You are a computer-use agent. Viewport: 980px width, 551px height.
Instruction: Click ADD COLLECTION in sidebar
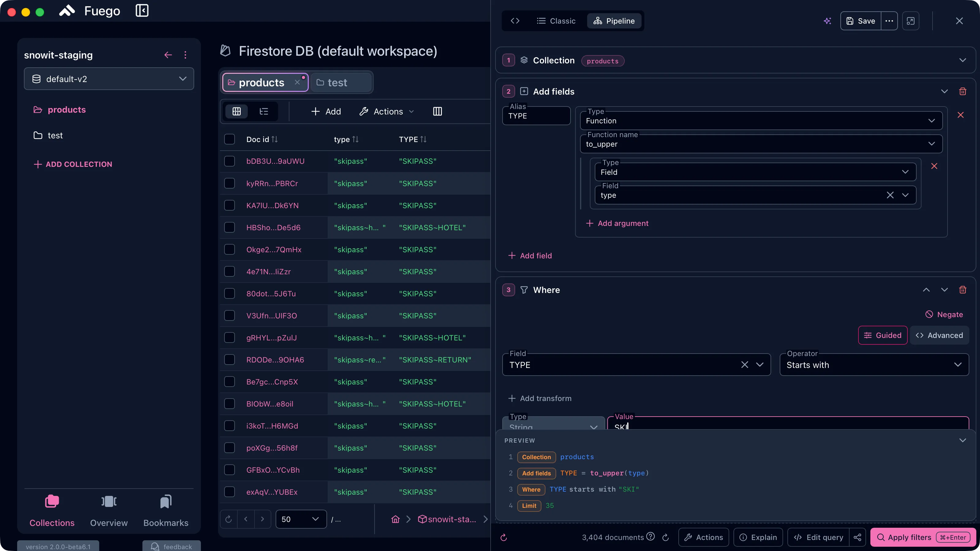[x=73, y=164]
